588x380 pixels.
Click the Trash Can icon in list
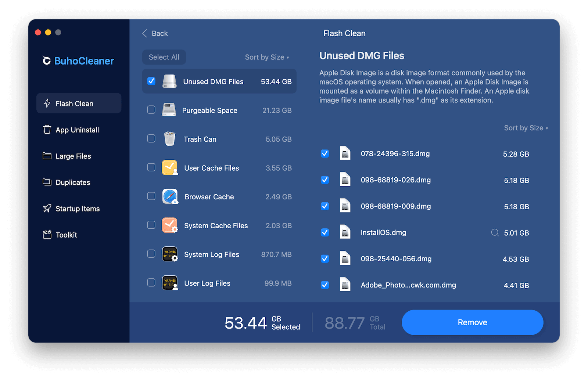coord(169,139)
